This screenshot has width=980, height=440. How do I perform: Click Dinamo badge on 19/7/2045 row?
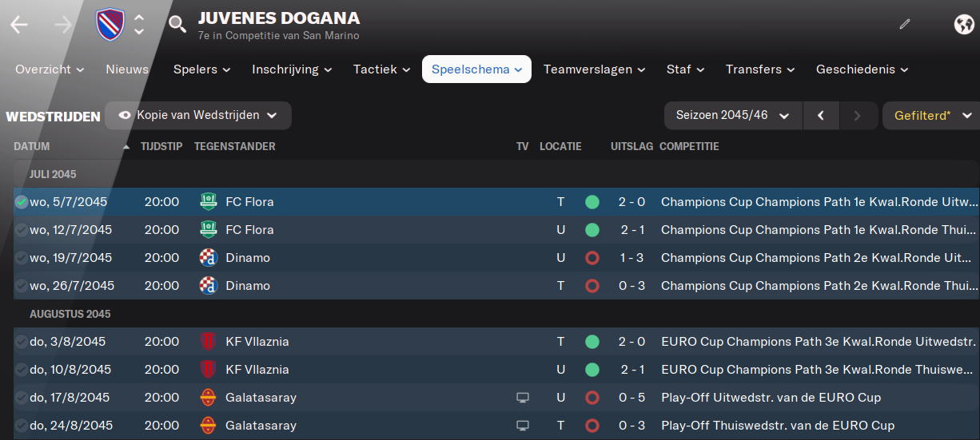click(x=208, y=258)
